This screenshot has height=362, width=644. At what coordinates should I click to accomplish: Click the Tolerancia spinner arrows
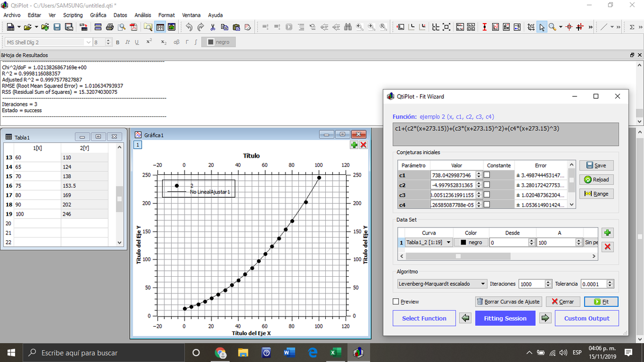[610, 284]
